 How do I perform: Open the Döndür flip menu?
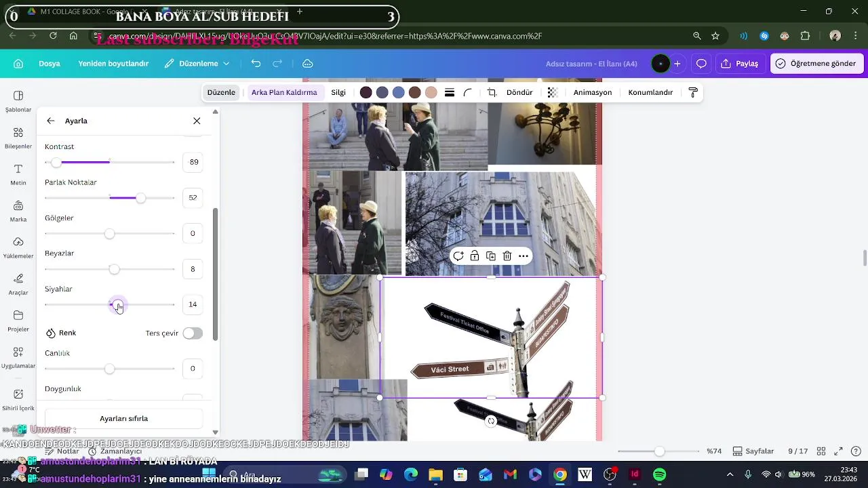(519, 93)
